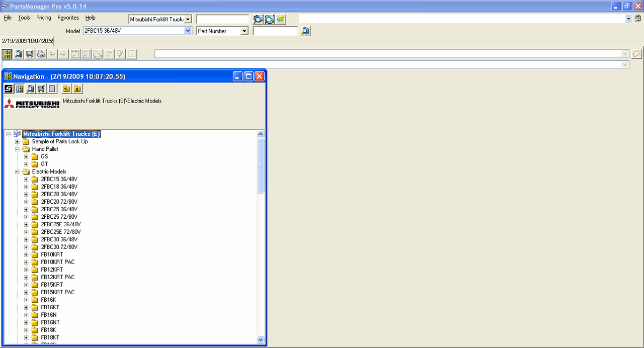Click the second blue circular icon beside the catalog field

pos(269,19)
